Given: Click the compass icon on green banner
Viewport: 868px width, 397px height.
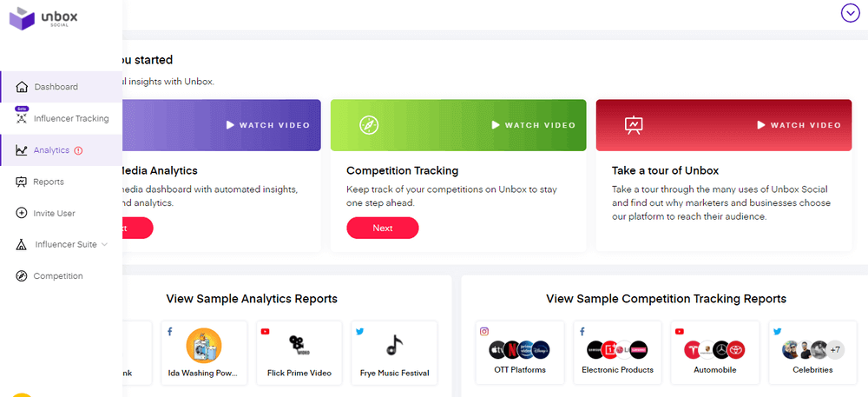Looking at the screenshot, I should 368,125.
